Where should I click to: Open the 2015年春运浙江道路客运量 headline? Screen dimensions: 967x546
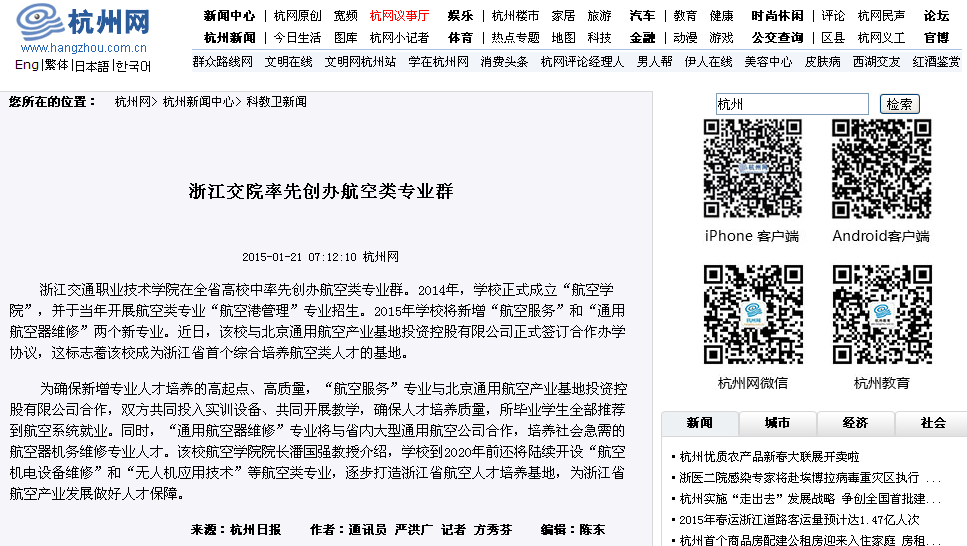[799, 519]
